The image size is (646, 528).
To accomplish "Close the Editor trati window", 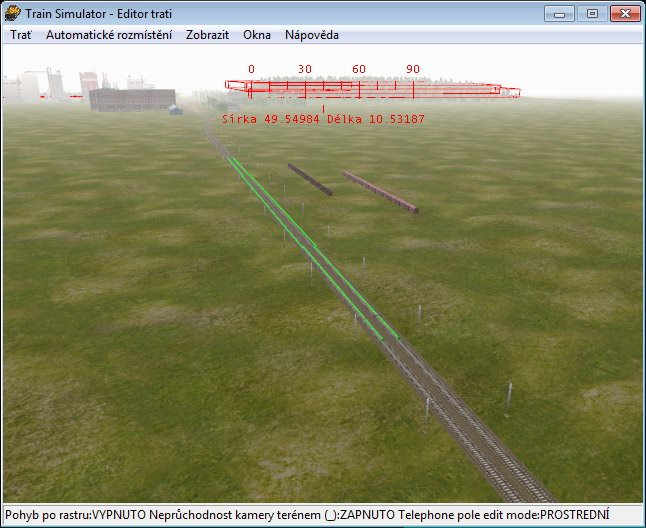I will coord(625,14).
